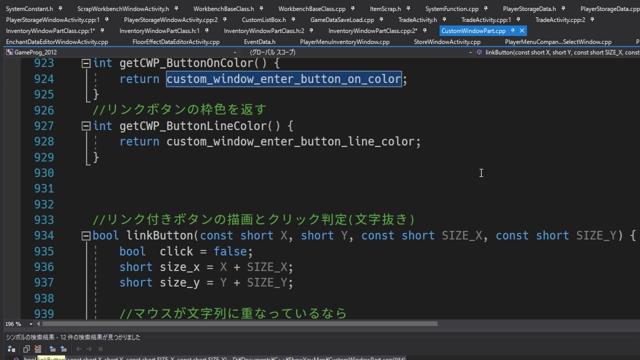Click the first icon in symbol results toolbar
The width and height of the screenshot is (640, 360).
pos(11,349)
